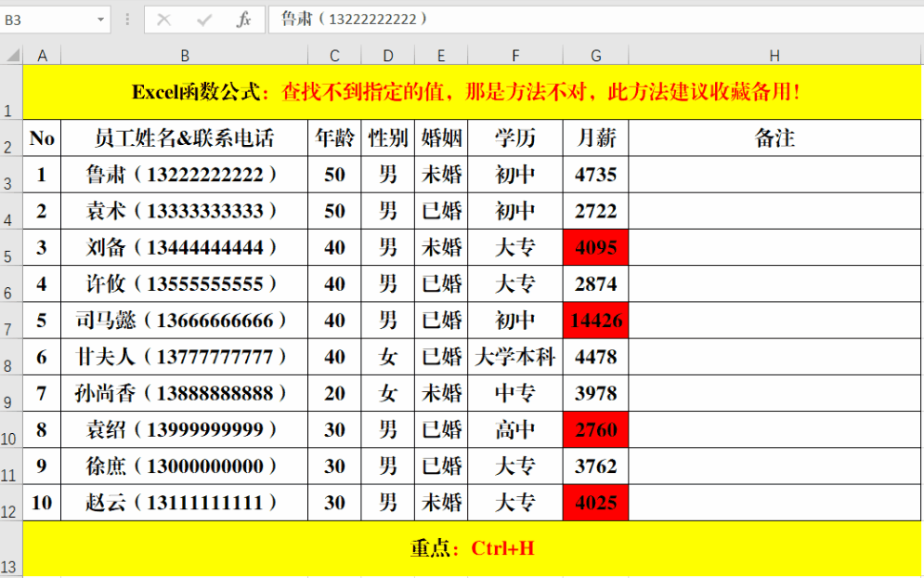This screenshot has width=924, height=578.
Task: Click the 婚姻 header cell
Action: point(441,138)
